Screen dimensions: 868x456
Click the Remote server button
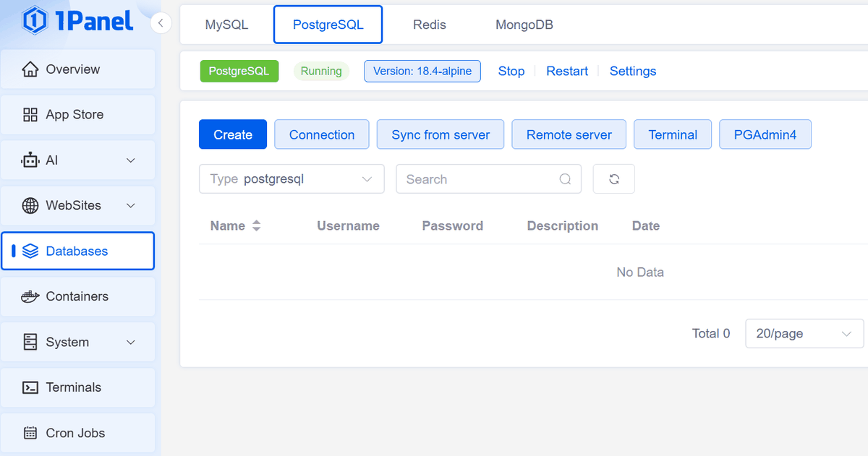[x=569, y=134]
